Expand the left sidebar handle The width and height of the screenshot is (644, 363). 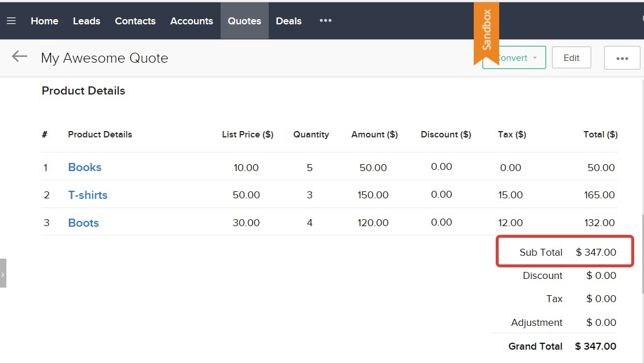click(3, 273)
